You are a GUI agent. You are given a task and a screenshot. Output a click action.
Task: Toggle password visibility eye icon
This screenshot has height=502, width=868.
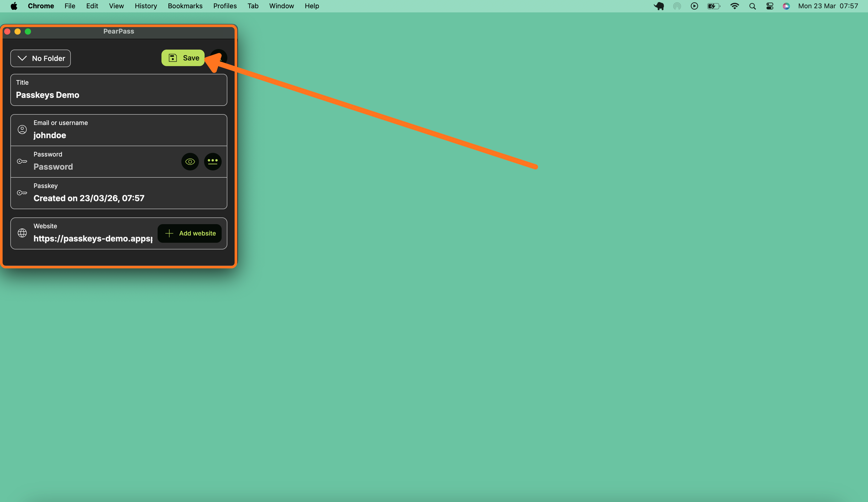190,161
